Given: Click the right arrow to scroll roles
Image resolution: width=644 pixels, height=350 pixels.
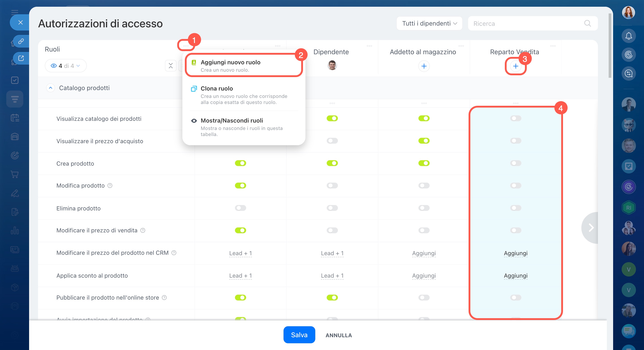Looking at the screenshot, I should tap(591, 228).
